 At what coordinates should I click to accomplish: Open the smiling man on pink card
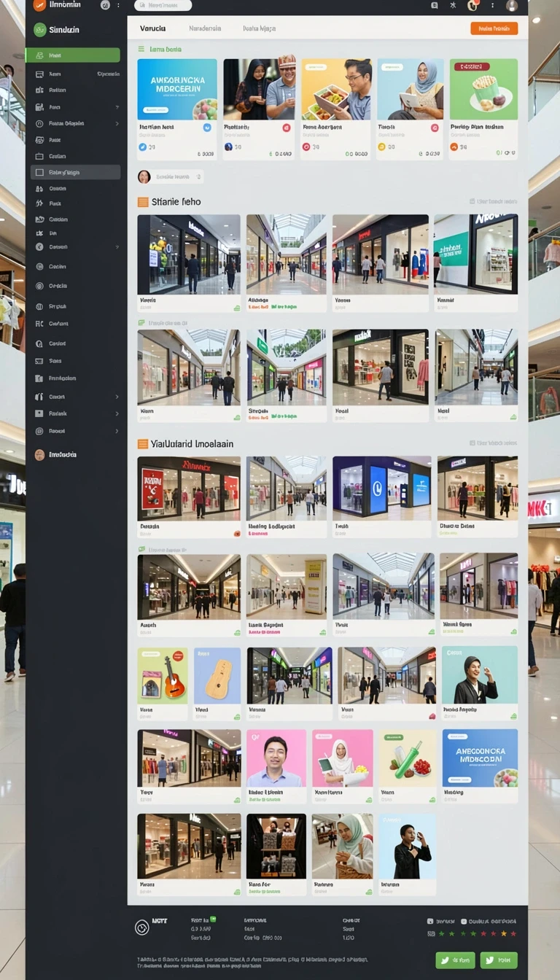click(276, 766)
